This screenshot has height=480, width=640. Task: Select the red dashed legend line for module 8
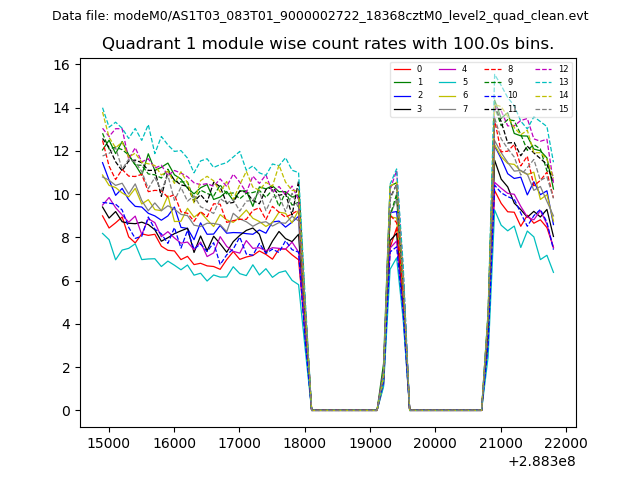point(491,69)
